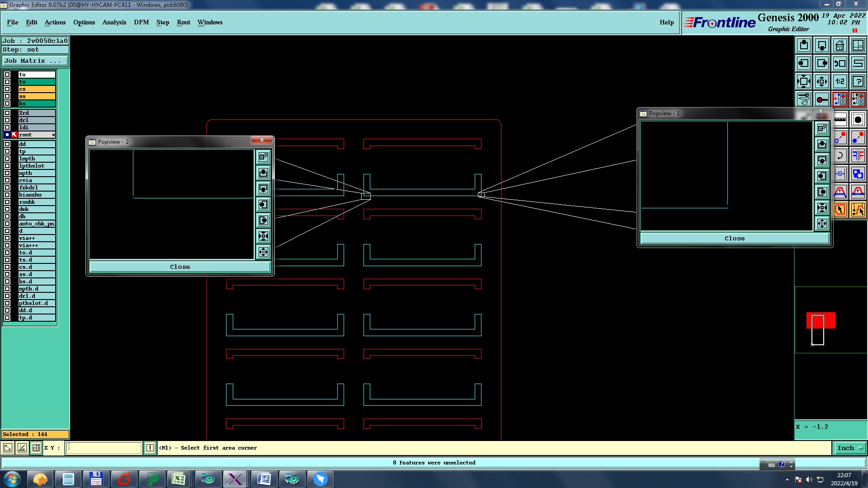Click pan right icon in Popview 1

click(x=822, y=192)
